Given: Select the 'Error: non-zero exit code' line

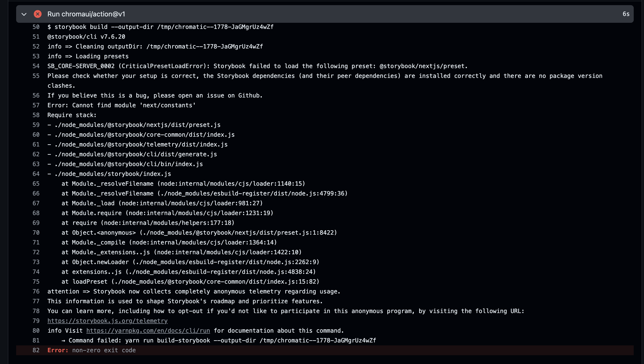Looking at the screenshot, I should (92, 350).
